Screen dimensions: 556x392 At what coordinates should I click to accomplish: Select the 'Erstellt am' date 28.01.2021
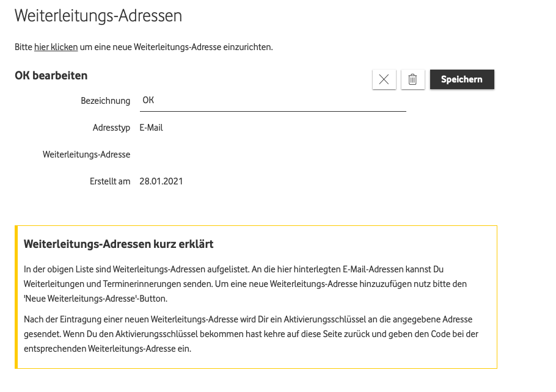[x=161, y=181]
